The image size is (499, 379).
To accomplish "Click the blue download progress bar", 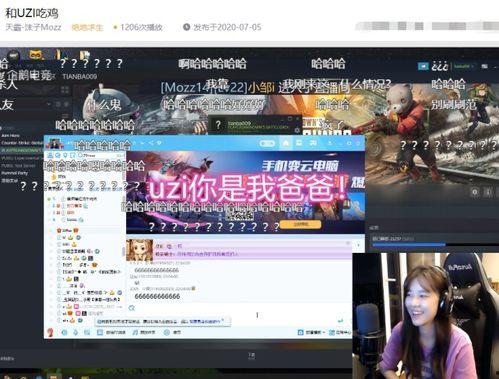I will click(409, 245).
